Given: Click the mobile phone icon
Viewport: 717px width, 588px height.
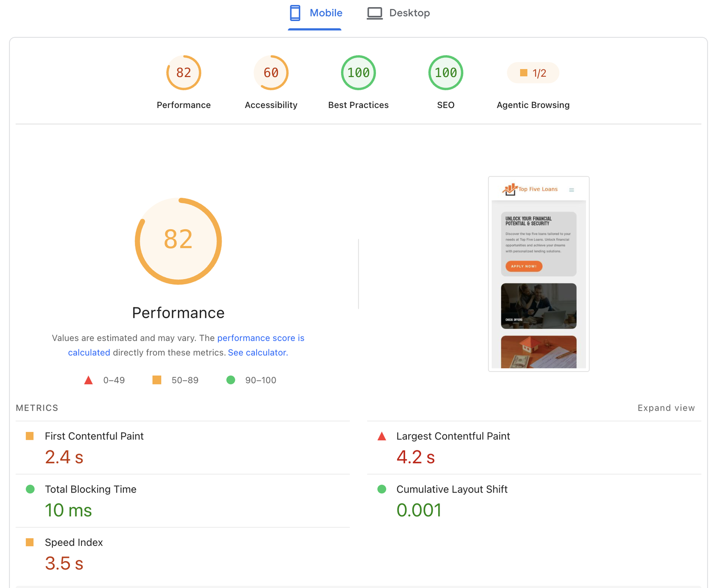Looking at the screenshot, I should pyautogui.click(x=295, y=13).
